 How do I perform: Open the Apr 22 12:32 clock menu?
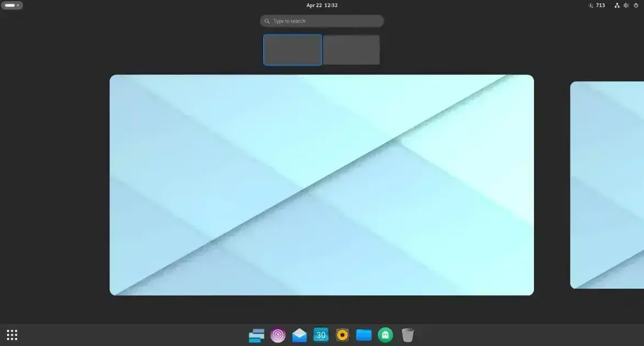[322, 5]
